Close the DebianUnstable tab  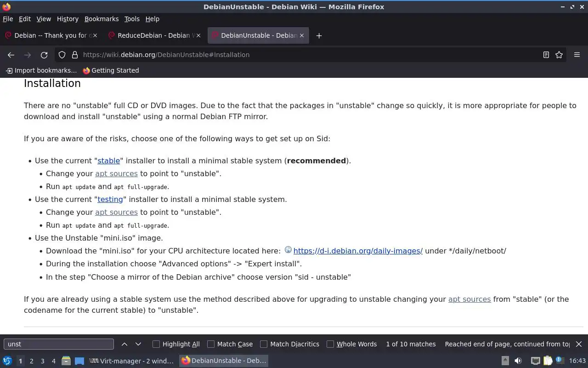(302, 35)
